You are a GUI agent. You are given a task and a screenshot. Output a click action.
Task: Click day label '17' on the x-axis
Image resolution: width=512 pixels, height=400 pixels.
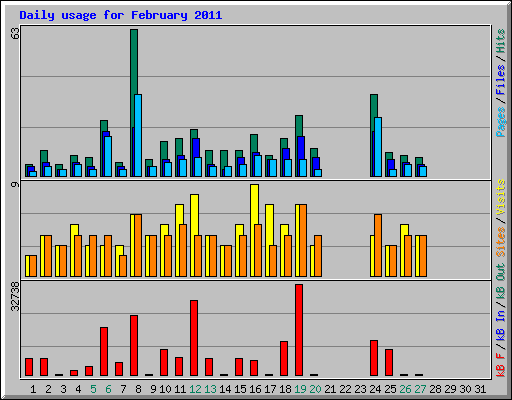click(x=270, y=389)
